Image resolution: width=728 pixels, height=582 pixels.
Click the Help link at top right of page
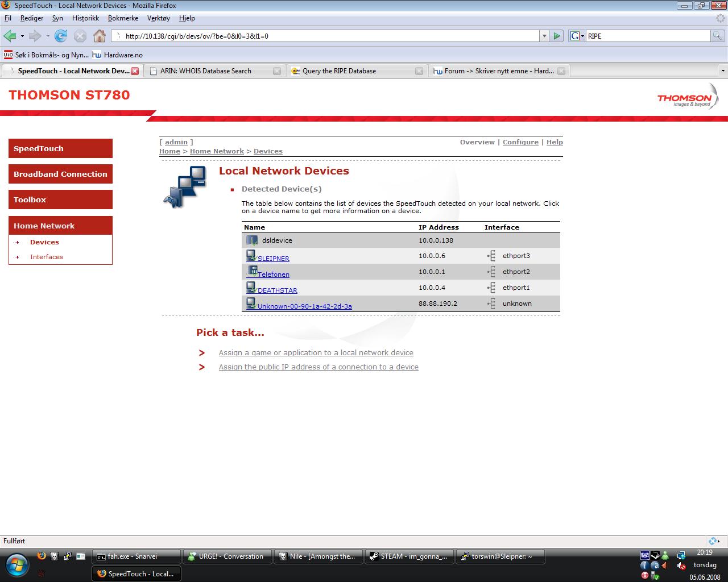point(555,142)
